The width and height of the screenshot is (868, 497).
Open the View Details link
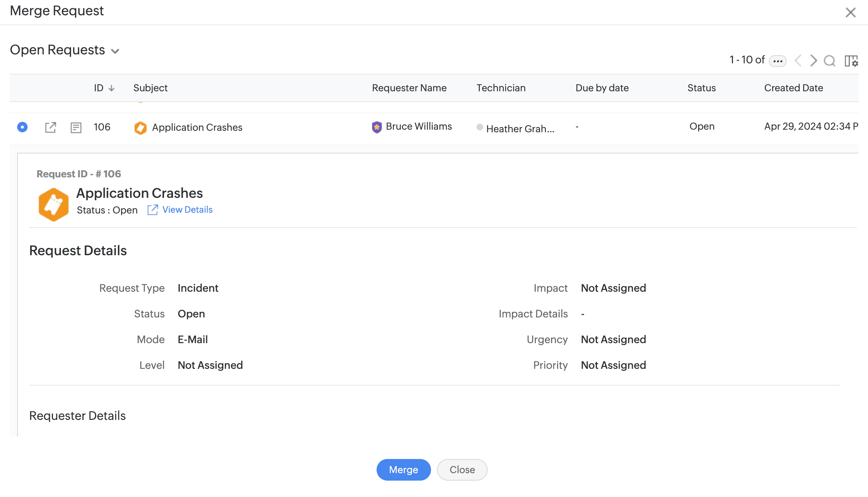(x=187, y=210)
